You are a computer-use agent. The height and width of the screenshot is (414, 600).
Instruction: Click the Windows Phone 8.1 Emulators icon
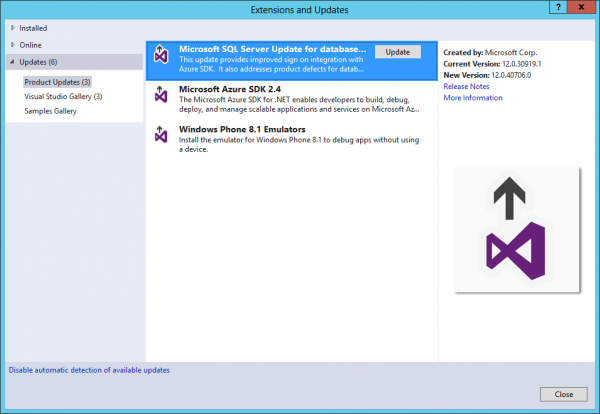161,135
